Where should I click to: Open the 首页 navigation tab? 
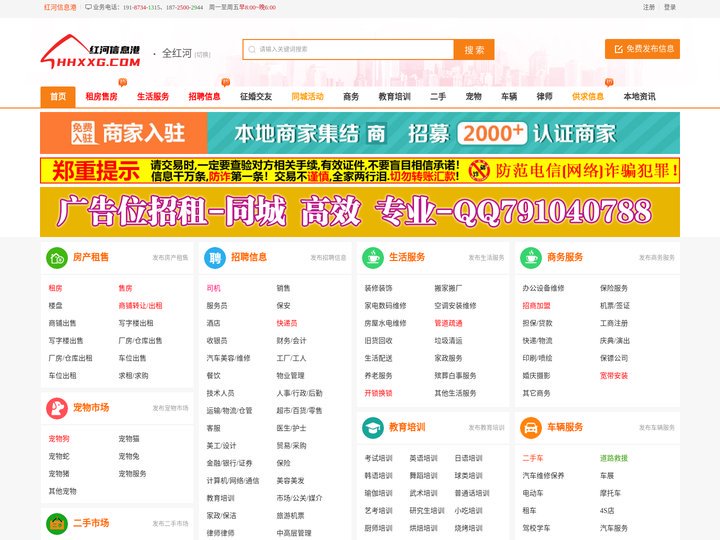(x=58, y=96)
